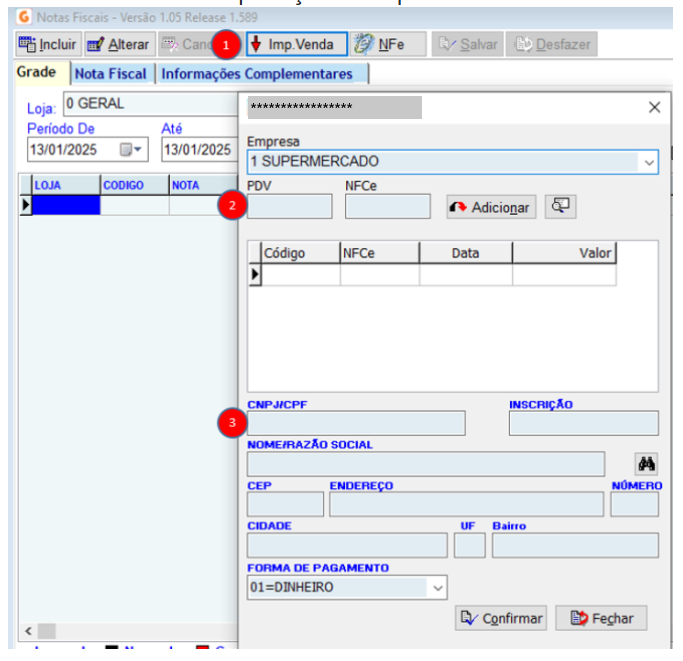Image resolution: width=683 pixels, height=661 pixels.
Task: Open the FORMA DE PAGAMENTO dropdown
Action: point(438,588)
